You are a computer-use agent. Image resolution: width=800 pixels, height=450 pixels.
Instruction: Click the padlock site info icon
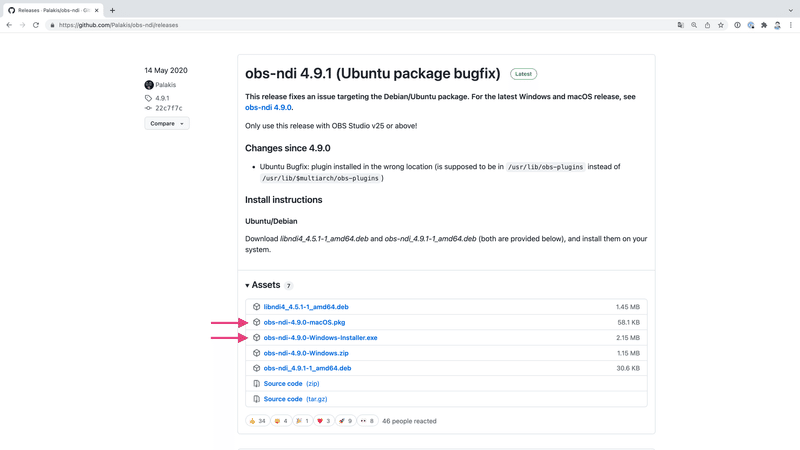[52, 25]
